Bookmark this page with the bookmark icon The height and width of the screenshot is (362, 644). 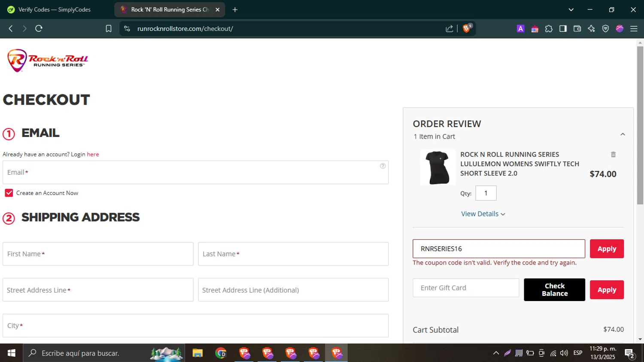tap(109, 28)
